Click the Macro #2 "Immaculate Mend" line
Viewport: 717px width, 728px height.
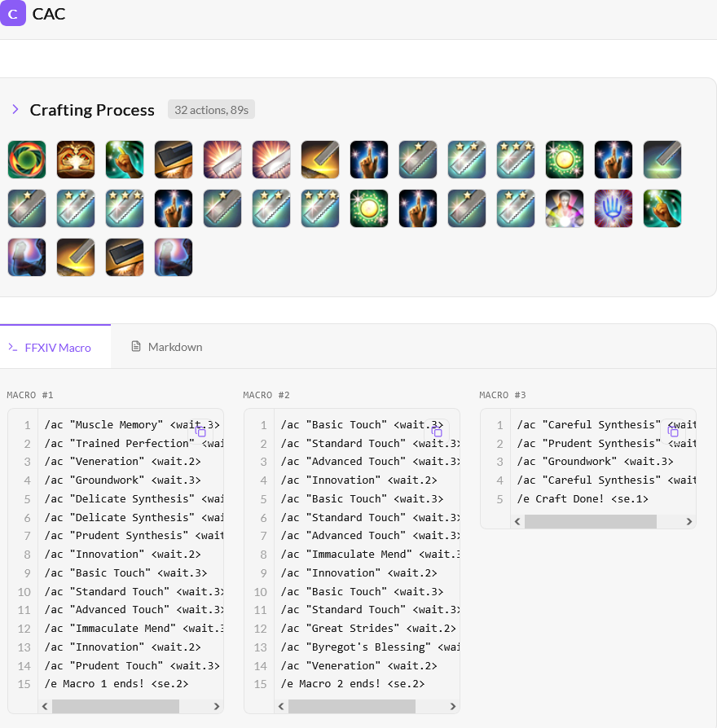(370, 554)
